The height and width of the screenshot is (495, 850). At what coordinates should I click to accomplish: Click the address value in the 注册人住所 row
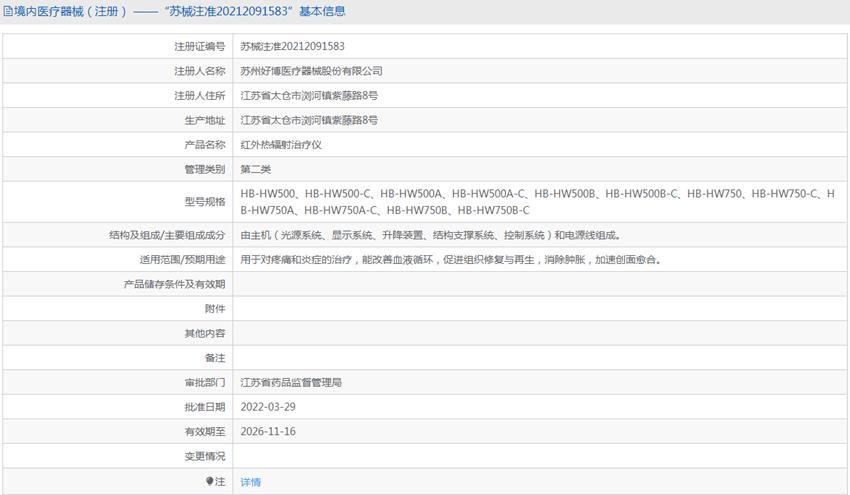point(309,95)
